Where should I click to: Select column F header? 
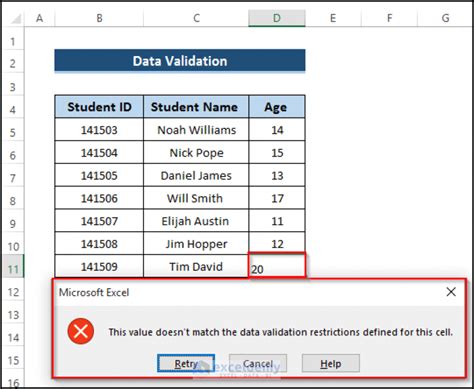(x=389, y=18)
